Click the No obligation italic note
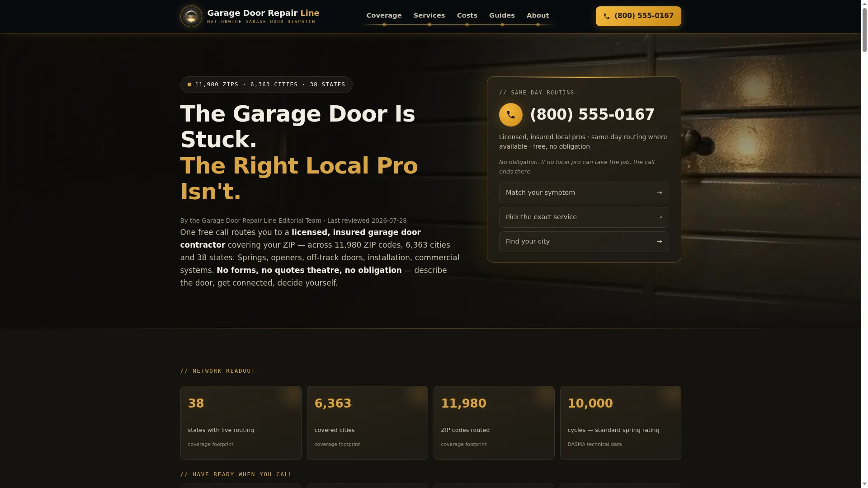 pos(576,167)
